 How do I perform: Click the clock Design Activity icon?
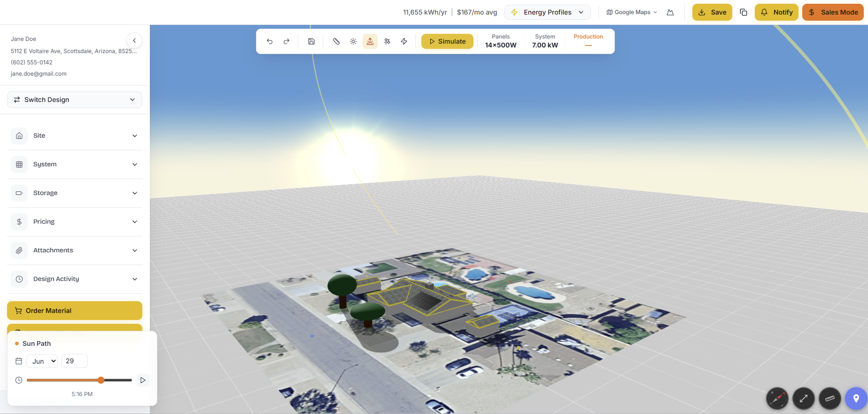point(19,279)
